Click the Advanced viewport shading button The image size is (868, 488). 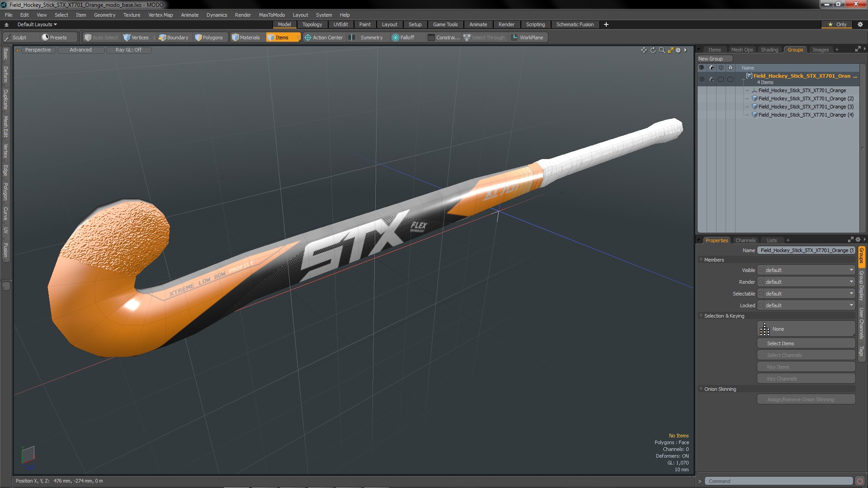click(x=80, y=50)
